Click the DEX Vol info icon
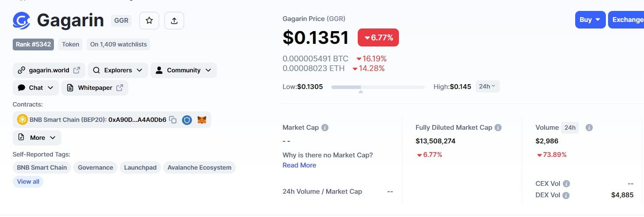This screenshot has width=644, height=217. coord(566,195)
